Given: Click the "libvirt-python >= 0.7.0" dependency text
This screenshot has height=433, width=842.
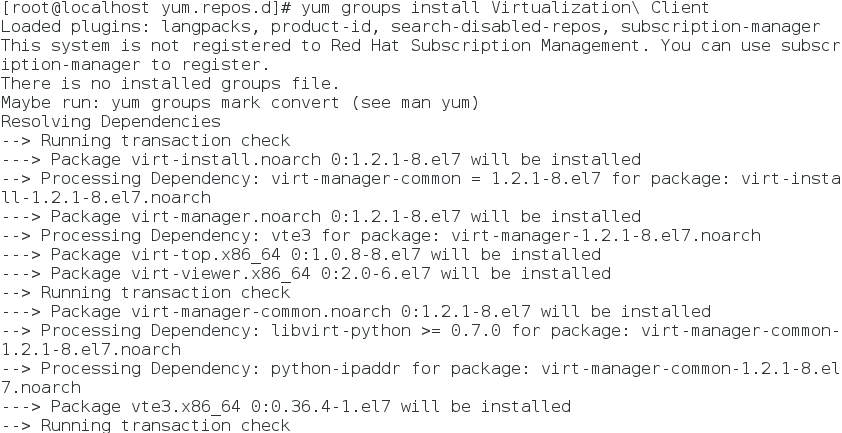Looking at the screenshot, I should tap(385, 331).
